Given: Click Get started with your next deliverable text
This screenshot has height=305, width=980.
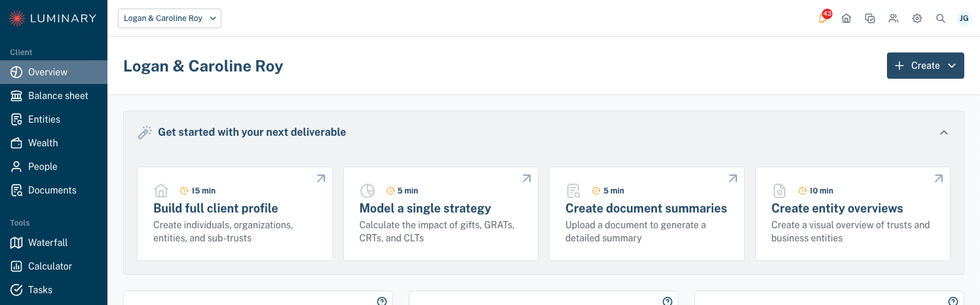Looking at the screenshot, I should click(x=252, y=132).
